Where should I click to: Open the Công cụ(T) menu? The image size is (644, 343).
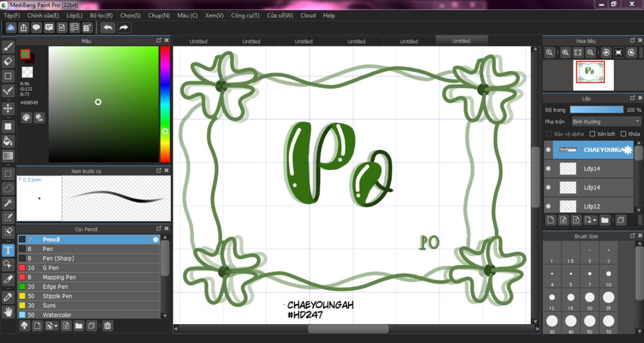pyautogui.click(x=245, y=15)
